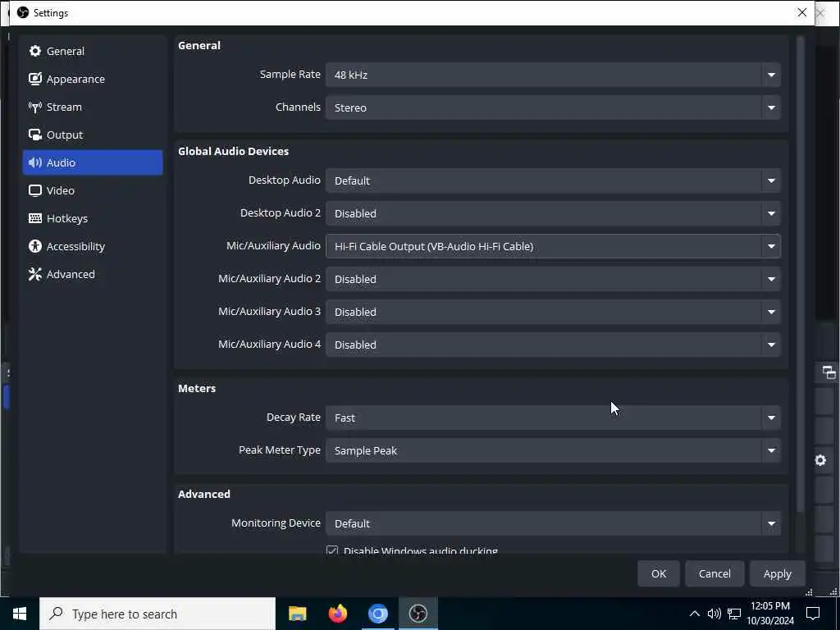Show hidden system tray icons
840x630 pixels.
point(694,614)
